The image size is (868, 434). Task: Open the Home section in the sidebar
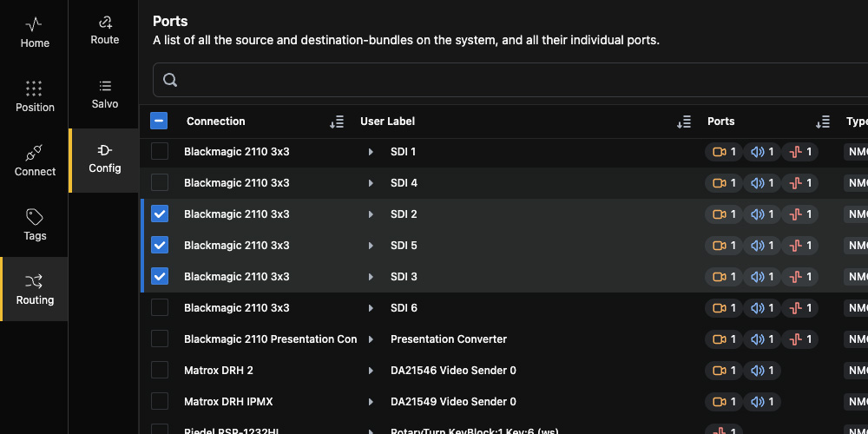(35, 32)
